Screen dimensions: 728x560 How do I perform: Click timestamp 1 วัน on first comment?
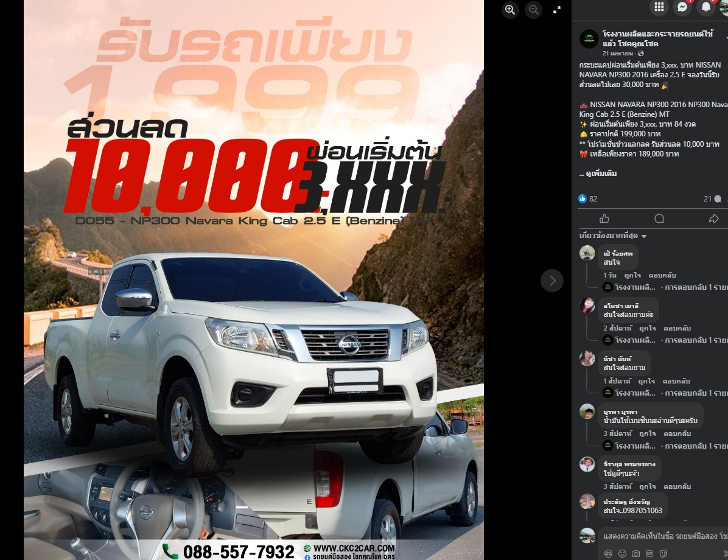[x=609, y=275]
